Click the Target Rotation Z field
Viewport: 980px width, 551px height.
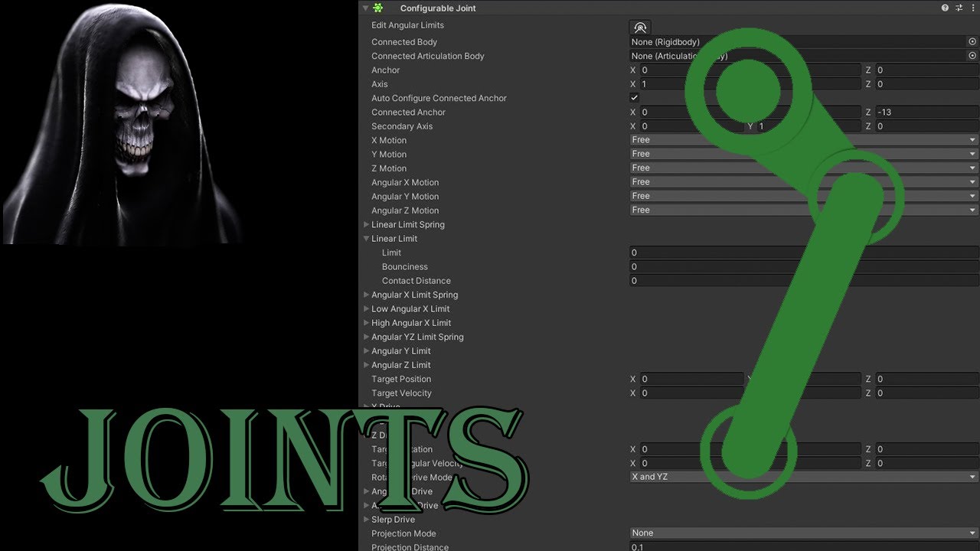point(926,449)
